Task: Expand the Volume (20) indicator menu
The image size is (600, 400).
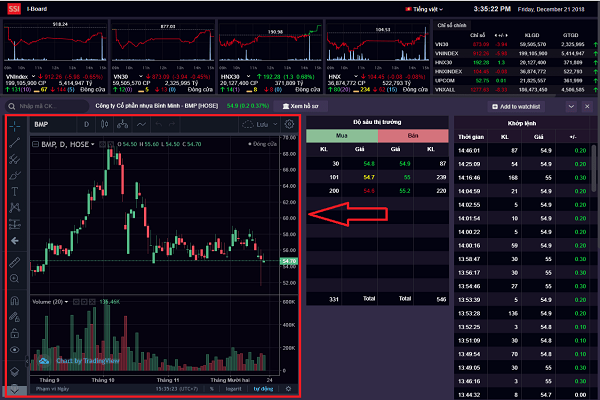Action: point(69,301)
